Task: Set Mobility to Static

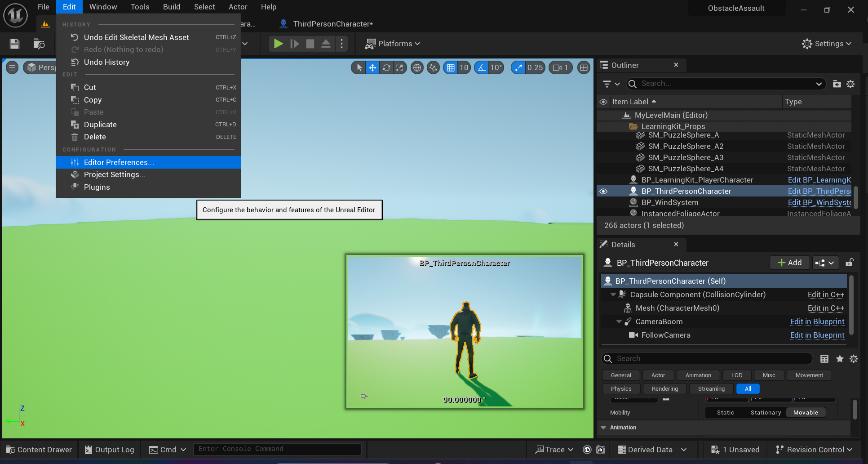Action: pyautogui.click(x=725, y=412)
